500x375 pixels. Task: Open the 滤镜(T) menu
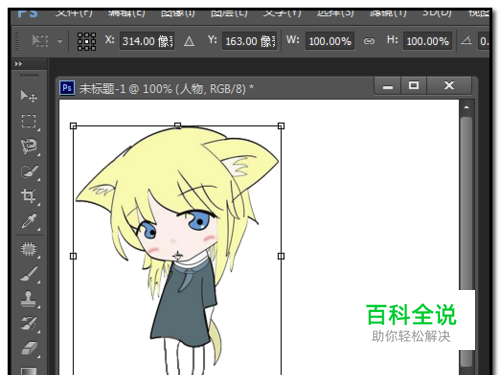pyautogui.click(x=388, y=13)
